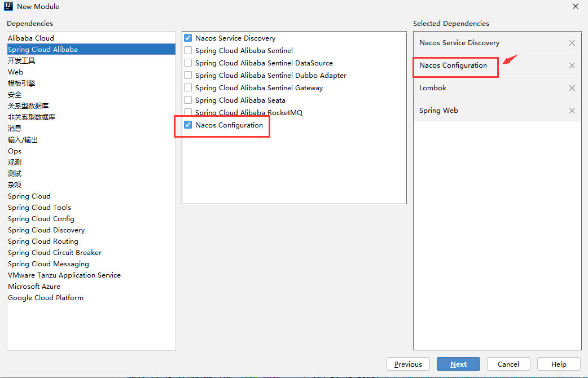Open the 开发工具 category

coord(91,60)
